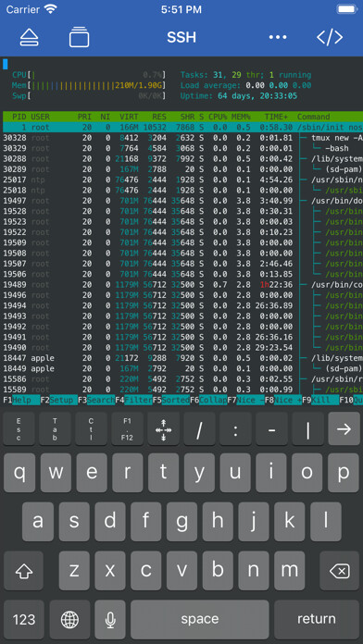Select process row with PID 19497
The height and width of the screenshot is (644, 363).
tap(183, 201)
